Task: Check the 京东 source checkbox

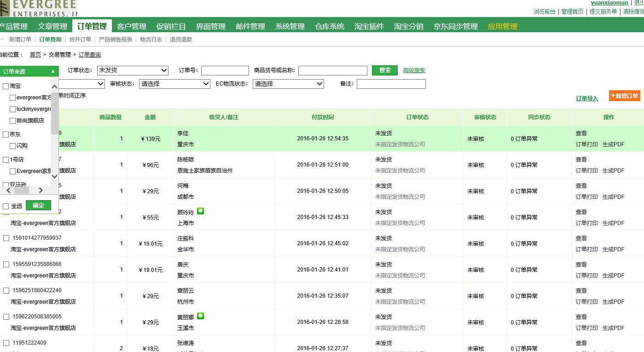Action: coord(6,134)
